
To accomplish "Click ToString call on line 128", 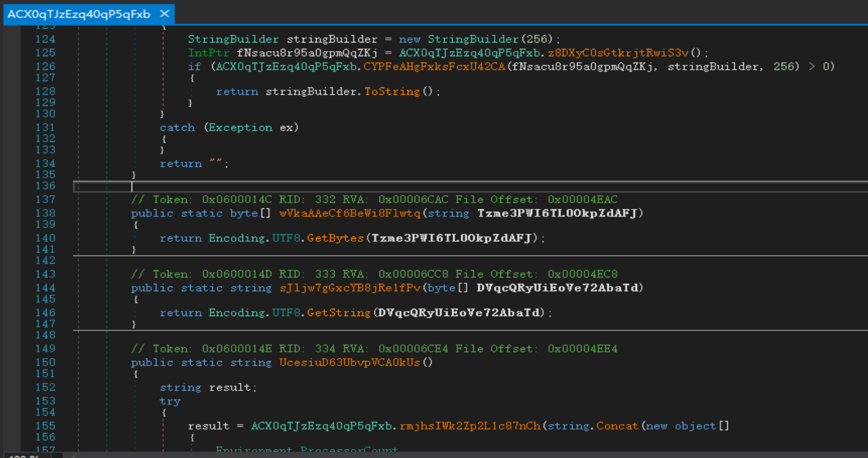I will pos(392,91).
